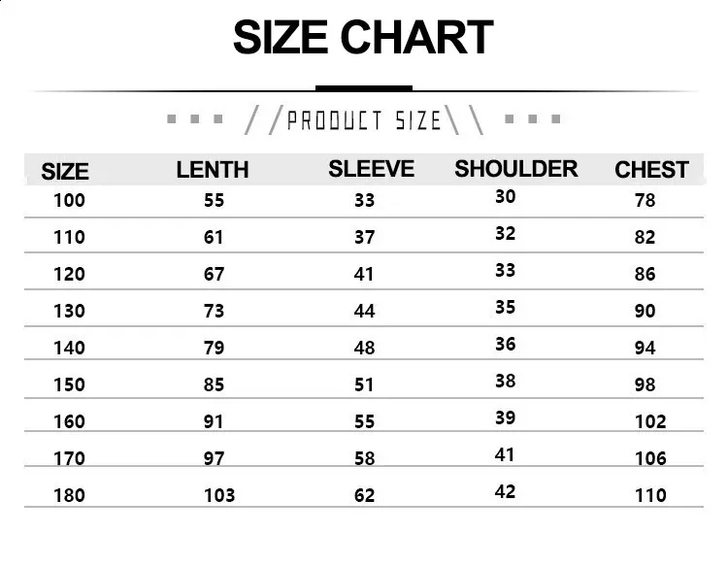
Task: Select size 150 row label
Action: 69,385
